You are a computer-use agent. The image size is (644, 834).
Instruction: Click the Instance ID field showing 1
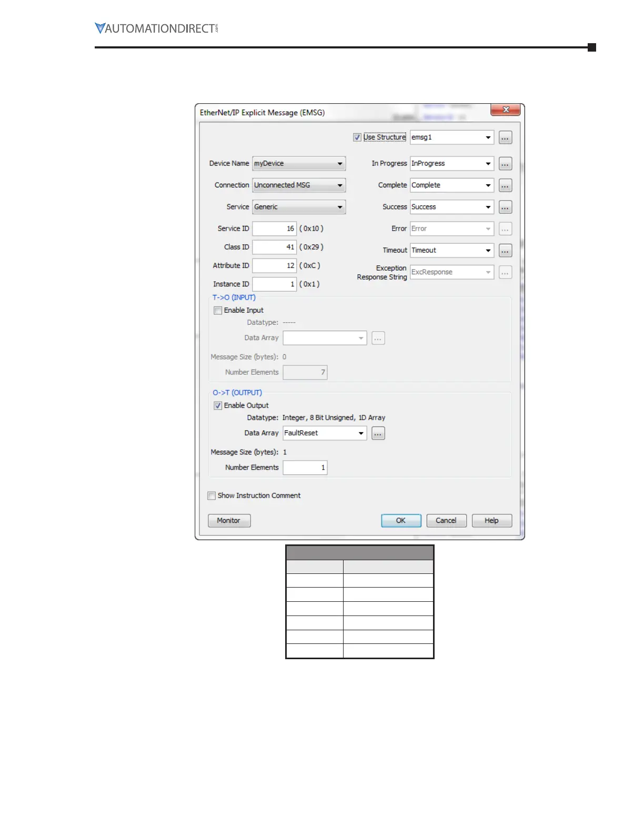274,284
